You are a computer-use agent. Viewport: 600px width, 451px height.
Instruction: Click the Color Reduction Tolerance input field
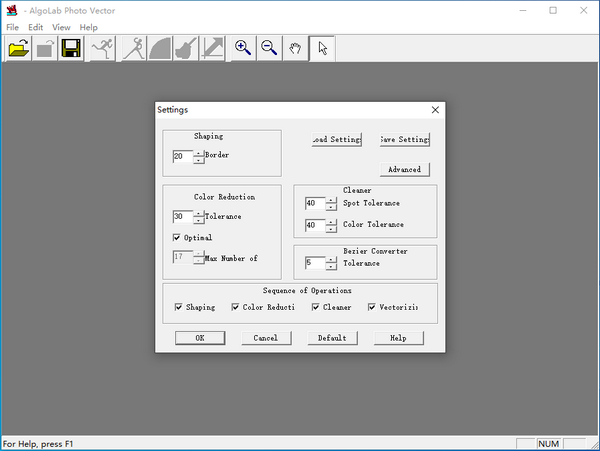pyautogui.click(x=181, y=216)
